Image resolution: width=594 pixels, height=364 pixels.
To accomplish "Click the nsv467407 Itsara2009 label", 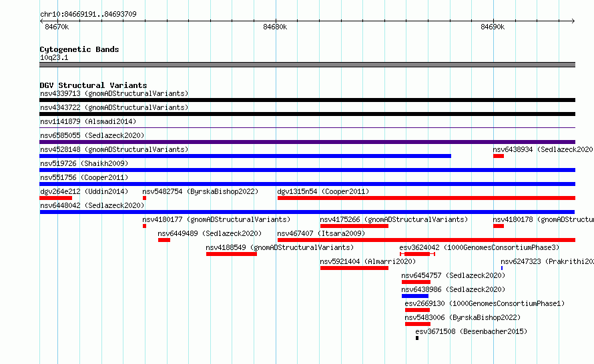I will click(321, 233).
